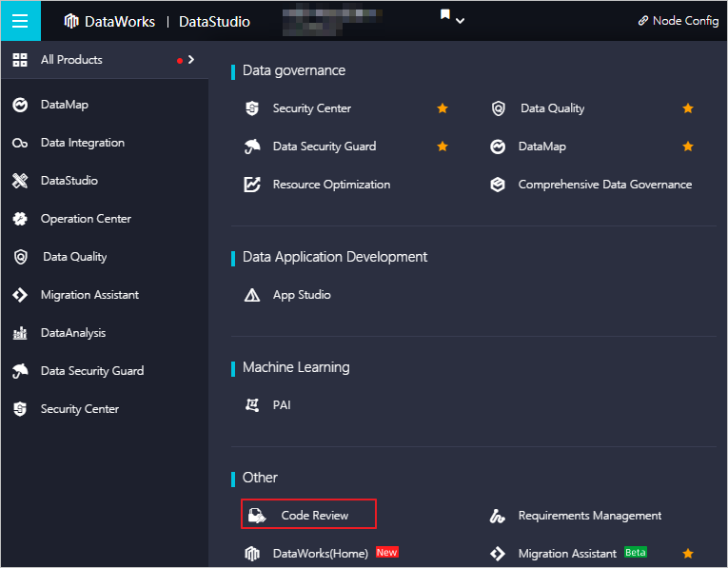Toggle favorite star for Security Center
Screen dimensions: 728x568
[x=443, y=108]
